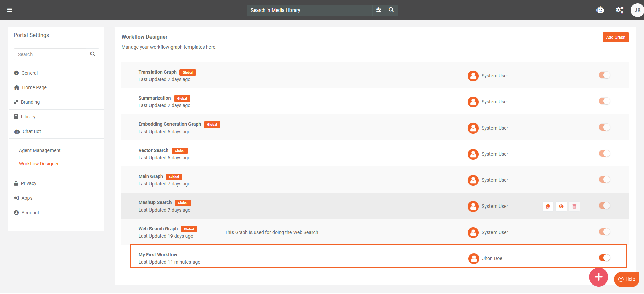The height and width of the screenshot is (294, 644).
Task: Click the JR user avatar
Action: 637,10
